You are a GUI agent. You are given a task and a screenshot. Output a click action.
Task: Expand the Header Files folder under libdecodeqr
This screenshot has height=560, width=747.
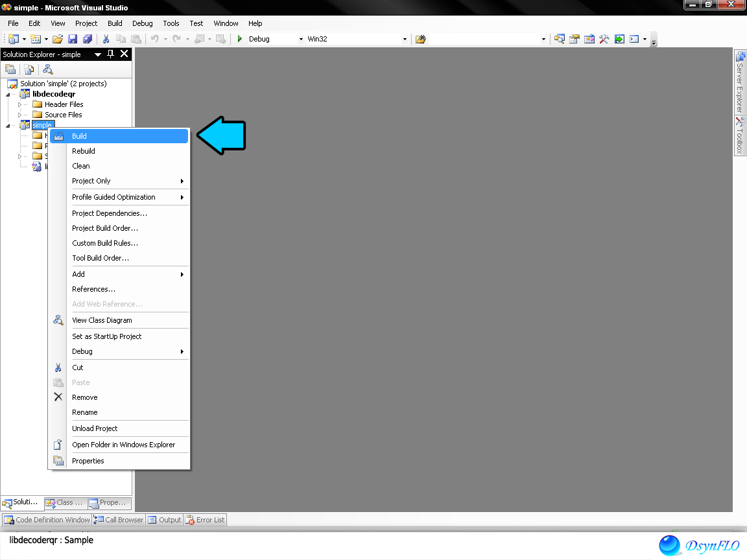tap(19, 104)
